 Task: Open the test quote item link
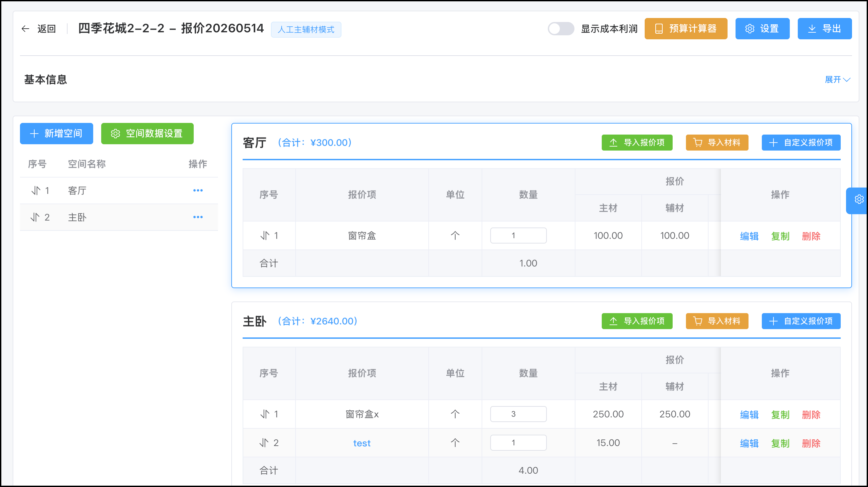point(362,443)
